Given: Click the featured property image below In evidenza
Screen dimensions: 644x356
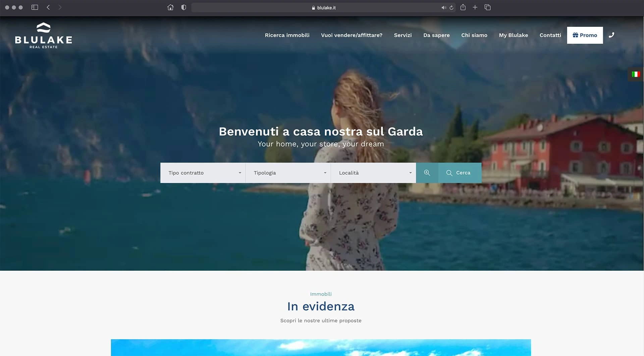Looking at the screenshot, I should coord(321,348).
